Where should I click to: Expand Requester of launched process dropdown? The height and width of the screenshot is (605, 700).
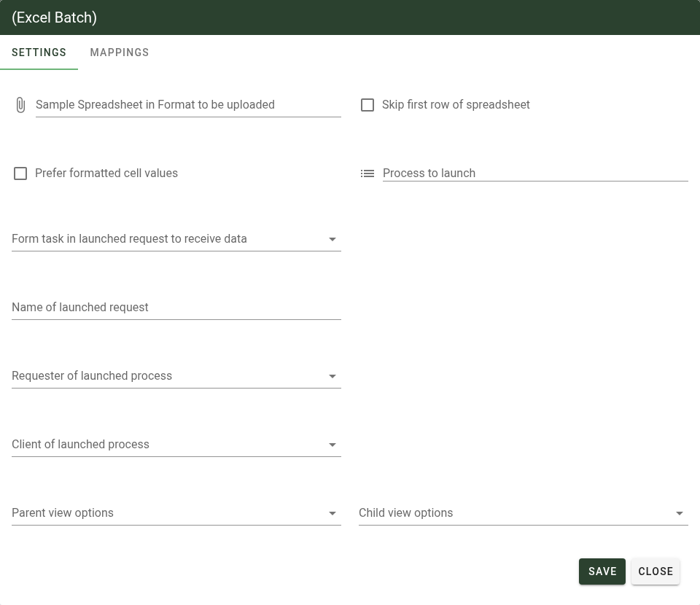coord(332,376)
